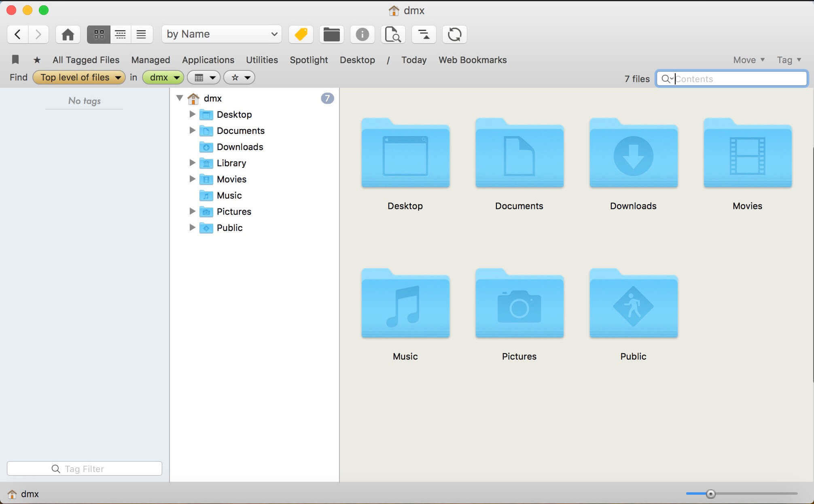Screen dimensions: 814x504
Task: Go to Desktop bookmark in favorites bar
Action: (357, 60)
